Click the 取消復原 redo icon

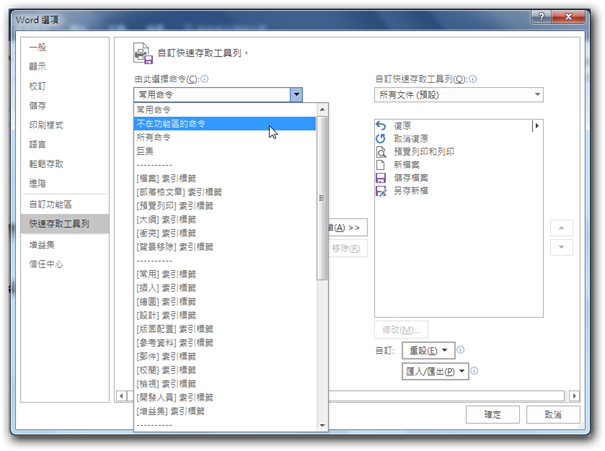(381, 139)
